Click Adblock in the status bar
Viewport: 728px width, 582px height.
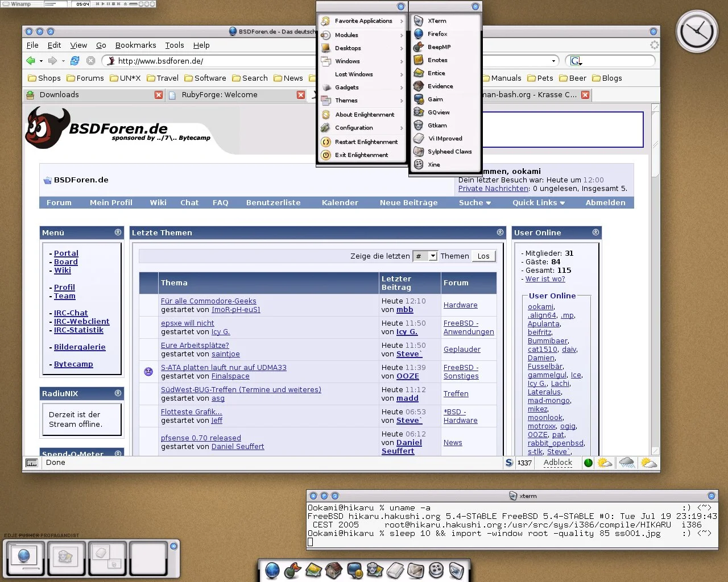[557, 463]
